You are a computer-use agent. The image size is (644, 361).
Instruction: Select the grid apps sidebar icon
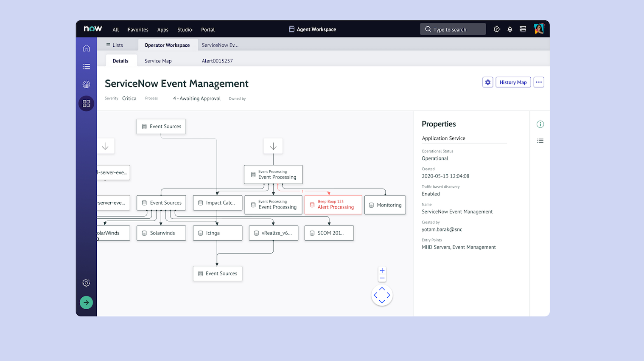[87, 103]
